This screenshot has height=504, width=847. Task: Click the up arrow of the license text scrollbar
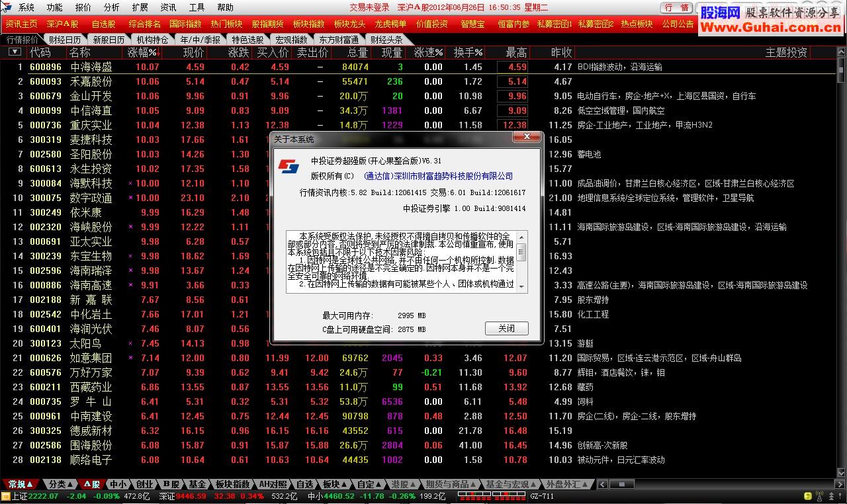click(x=521, y=237)
